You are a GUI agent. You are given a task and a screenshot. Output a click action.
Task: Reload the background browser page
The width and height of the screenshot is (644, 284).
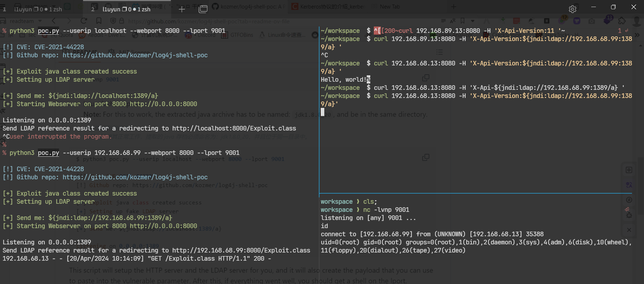click(x=84, y=21)
